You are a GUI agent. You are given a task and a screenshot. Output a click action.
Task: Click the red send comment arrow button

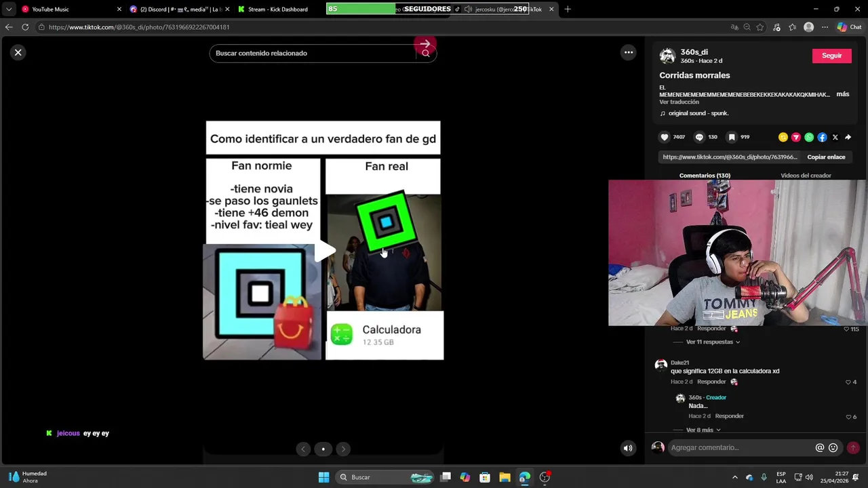(853, 447)
